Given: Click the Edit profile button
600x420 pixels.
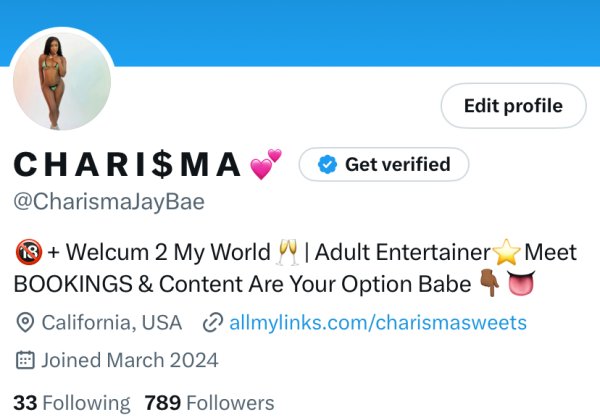Looking at the screenshot, I should pyautogui.click(x=514, y=106).
